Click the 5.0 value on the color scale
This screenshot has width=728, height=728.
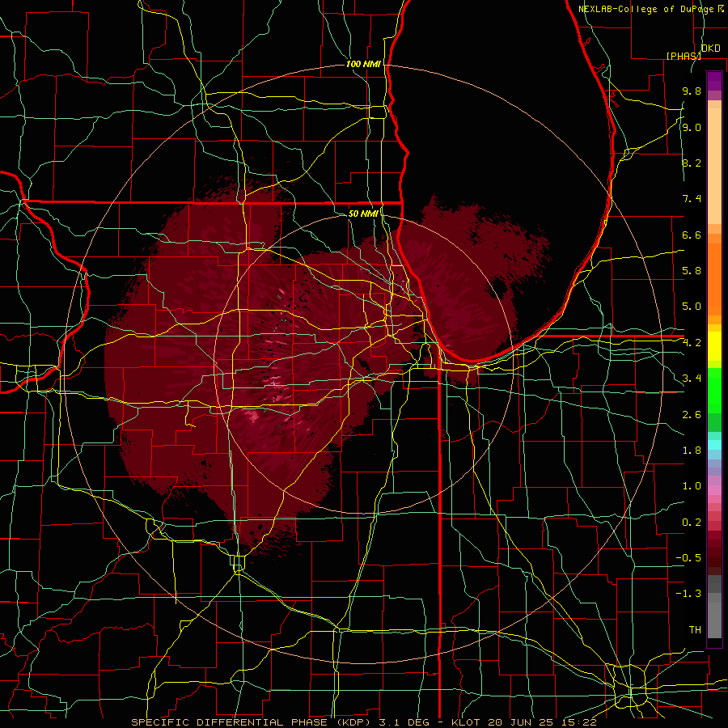[692, 307]
